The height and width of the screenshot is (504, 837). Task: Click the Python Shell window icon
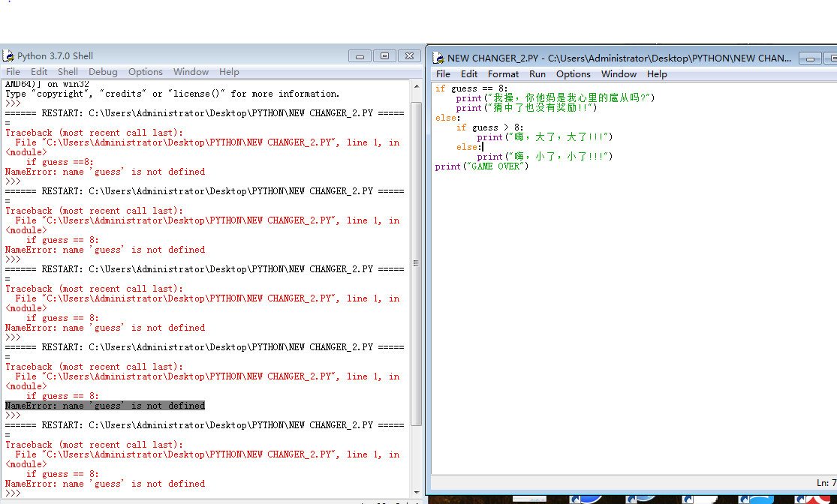(x=8, y=55)
